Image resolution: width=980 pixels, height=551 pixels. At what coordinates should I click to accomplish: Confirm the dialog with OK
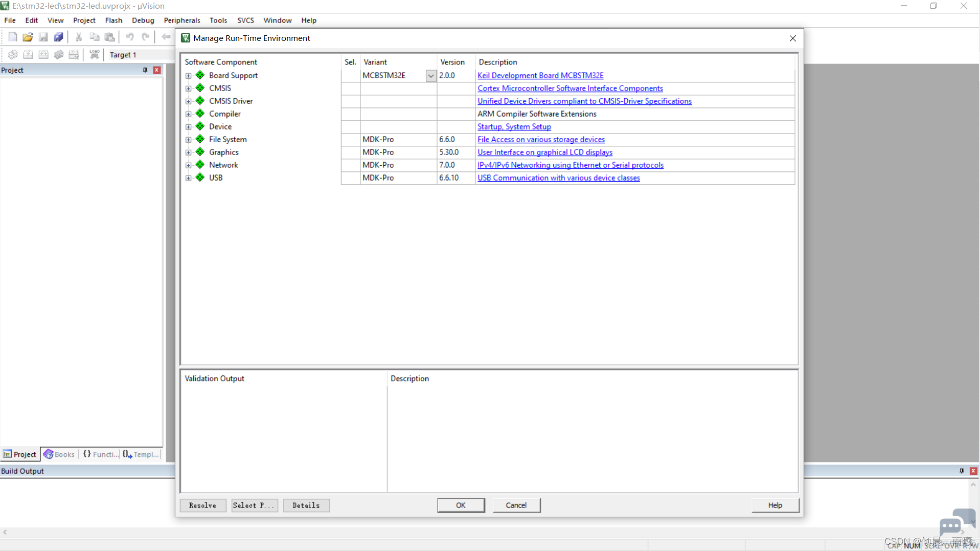point(461,505)
